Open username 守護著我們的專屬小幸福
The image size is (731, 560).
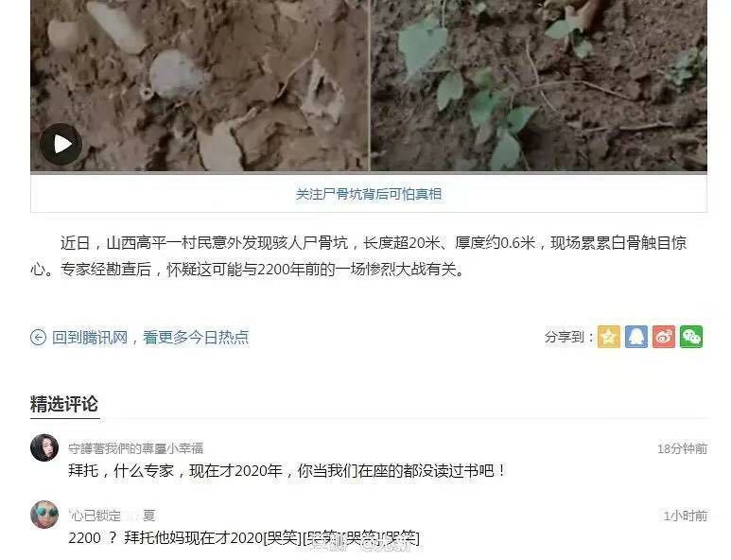[x=135, y=448]
